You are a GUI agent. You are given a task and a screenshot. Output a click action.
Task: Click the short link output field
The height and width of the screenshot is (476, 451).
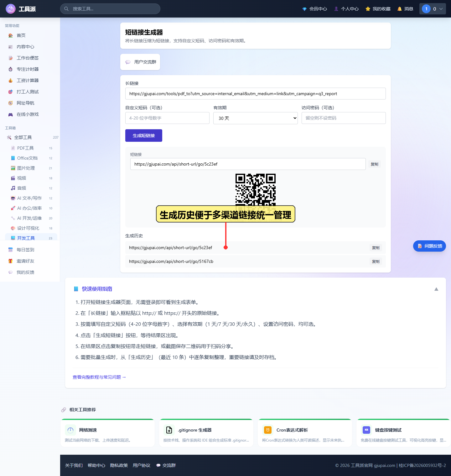[x=248, y=164]
